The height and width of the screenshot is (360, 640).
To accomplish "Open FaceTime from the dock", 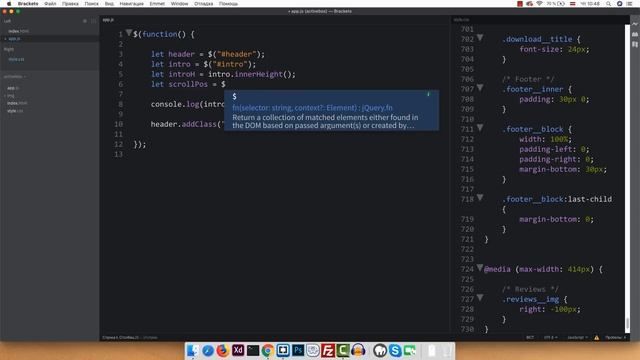I will click(x=409, y=351).
